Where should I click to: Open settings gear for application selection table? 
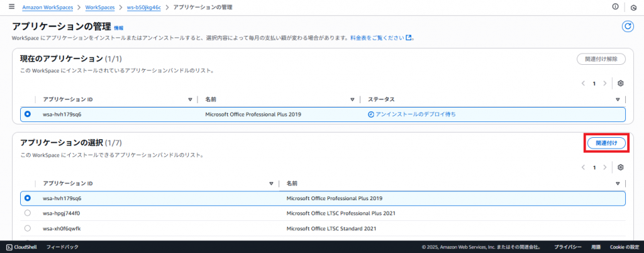tap(620, 167)
